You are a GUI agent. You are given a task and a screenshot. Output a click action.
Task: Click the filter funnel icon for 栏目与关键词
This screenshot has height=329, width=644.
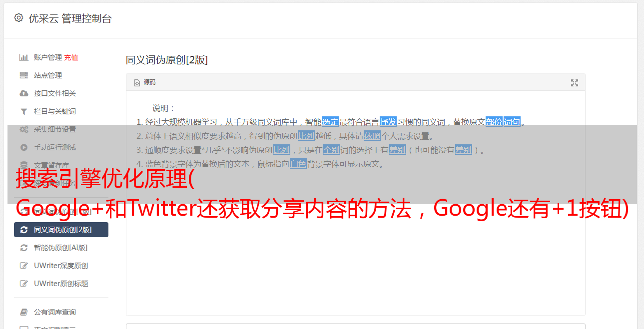(23, 111)
